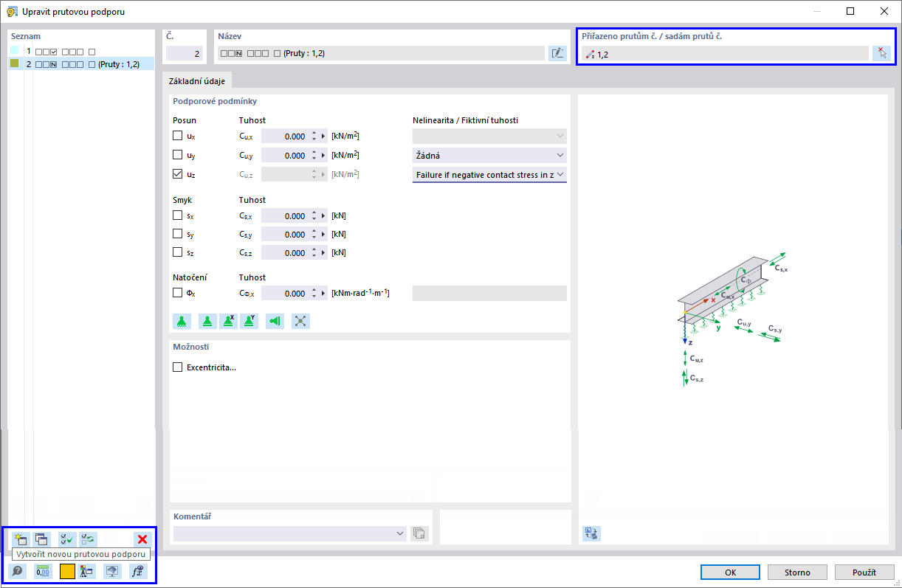Enable the ux displacement checkbox
This screenshot has height=588, width=902.
point(177,136)
